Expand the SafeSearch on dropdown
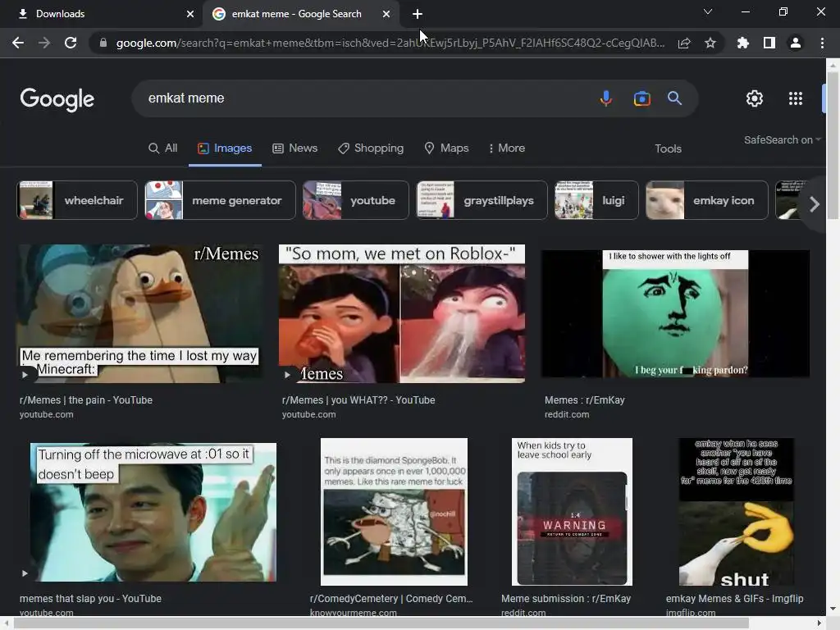Screen dimensions: 840x630 pos(782,139)
